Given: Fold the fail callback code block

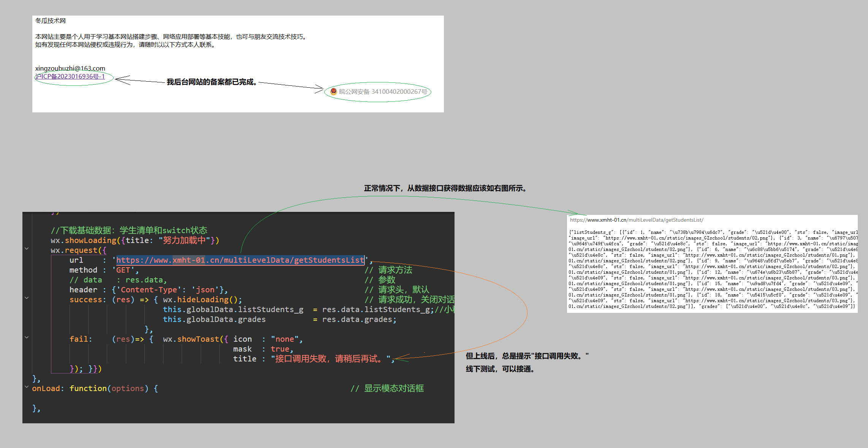Looking at the screenshot, I should click(x=27, y=337).
